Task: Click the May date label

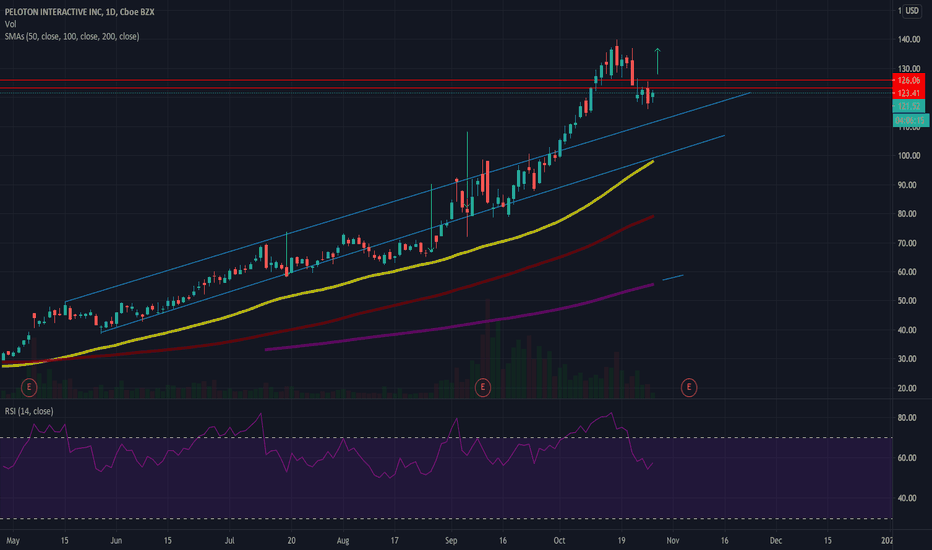Action: coord(12,540)
